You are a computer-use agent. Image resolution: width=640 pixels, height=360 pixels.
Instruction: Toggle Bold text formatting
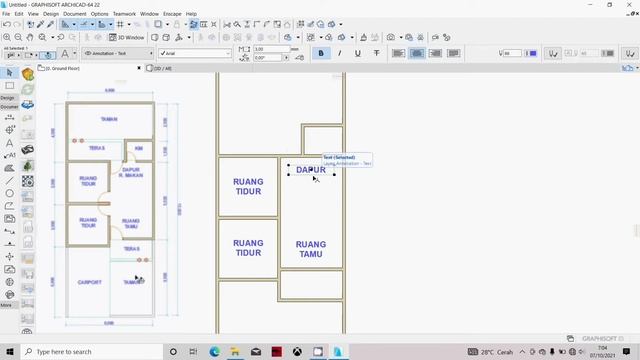(321, 53)
